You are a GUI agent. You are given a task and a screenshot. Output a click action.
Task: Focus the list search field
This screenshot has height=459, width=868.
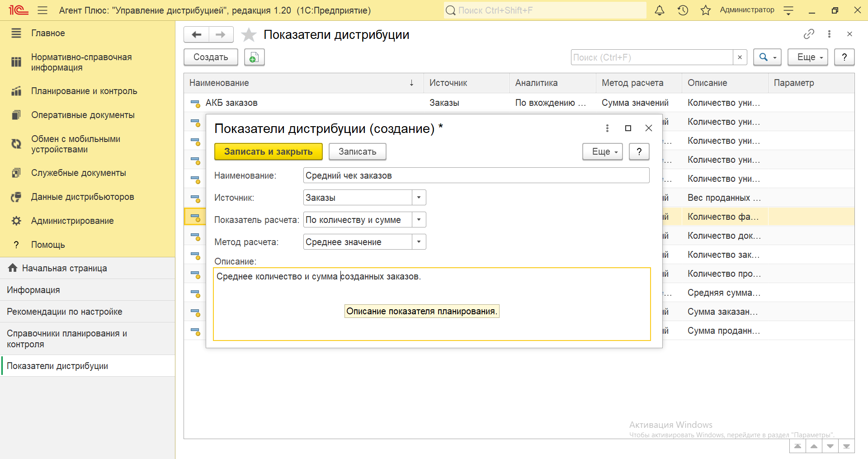[x=652, y=57]
